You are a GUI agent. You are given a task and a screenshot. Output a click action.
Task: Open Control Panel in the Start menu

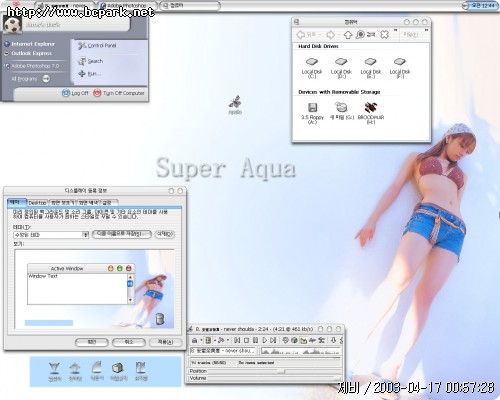tap(97, 45)
